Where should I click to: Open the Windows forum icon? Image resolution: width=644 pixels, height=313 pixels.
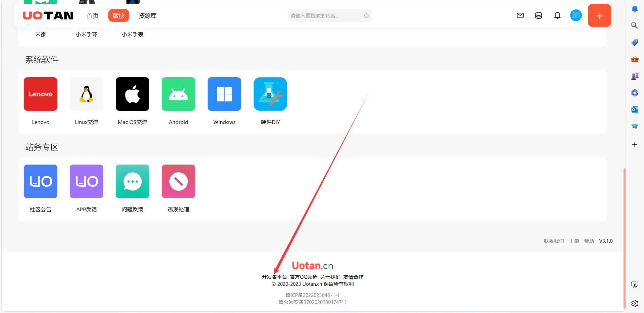(224, 94)
